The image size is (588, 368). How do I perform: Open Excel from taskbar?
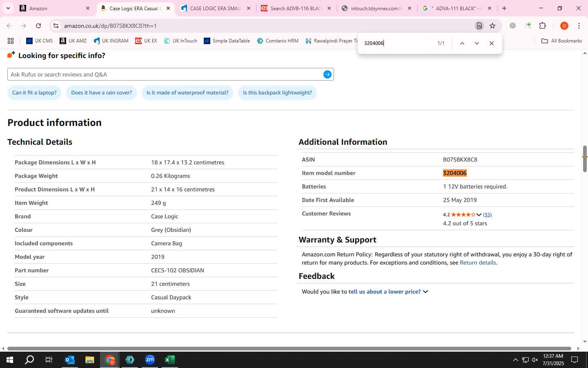tap(170, 360)
